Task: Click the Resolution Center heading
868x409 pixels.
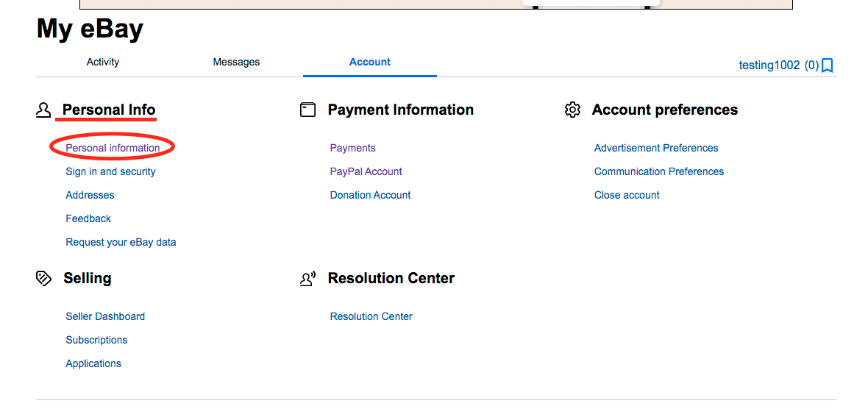Action: pos(391,278)
